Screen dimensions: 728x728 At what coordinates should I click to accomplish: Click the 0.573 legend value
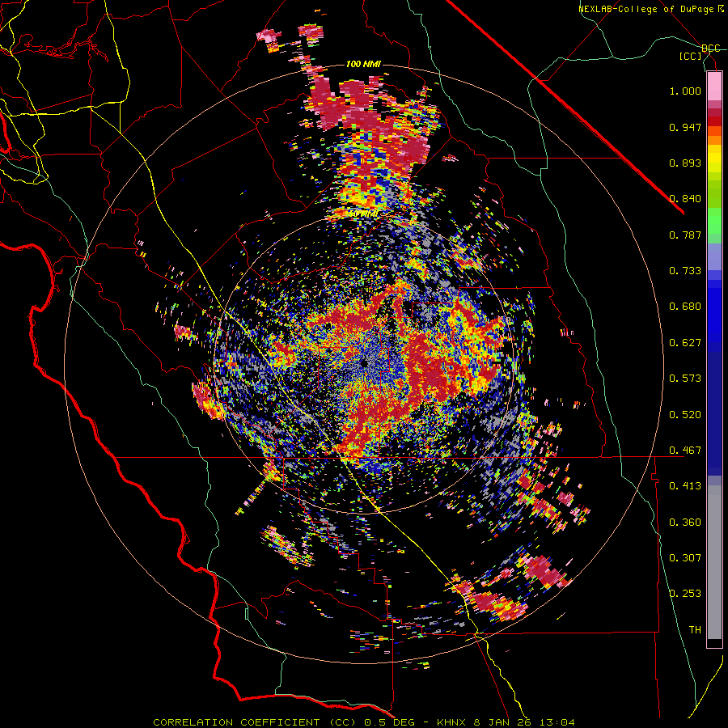pos(685,379)
